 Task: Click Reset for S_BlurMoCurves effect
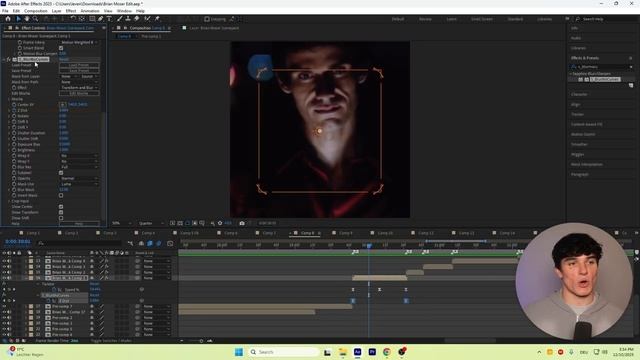tap(64, 59)
